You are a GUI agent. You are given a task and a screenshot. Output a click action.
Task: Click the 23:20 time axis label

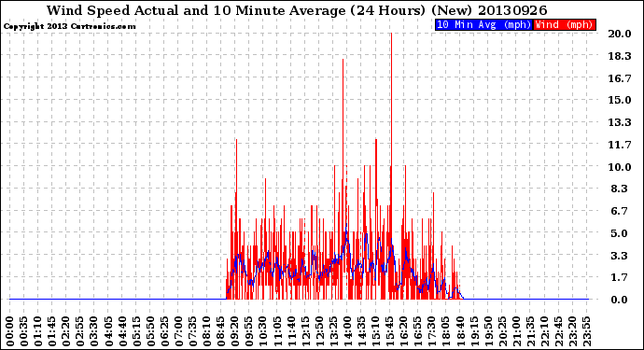572,331
